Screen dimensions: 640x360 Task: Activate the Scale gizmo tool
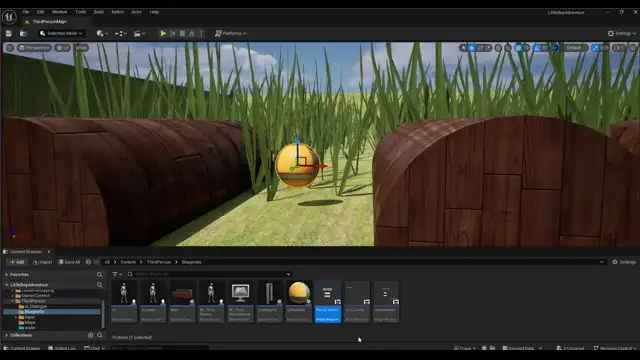(488, 48)
